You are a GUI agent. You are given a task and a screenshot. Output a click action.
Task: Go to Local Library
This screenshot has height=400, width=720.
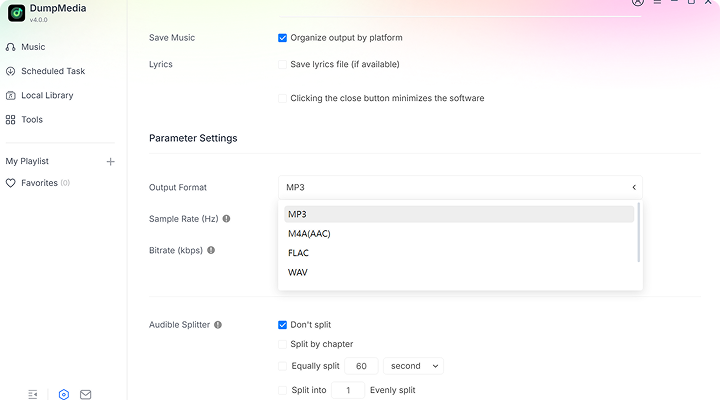point(46,95)
